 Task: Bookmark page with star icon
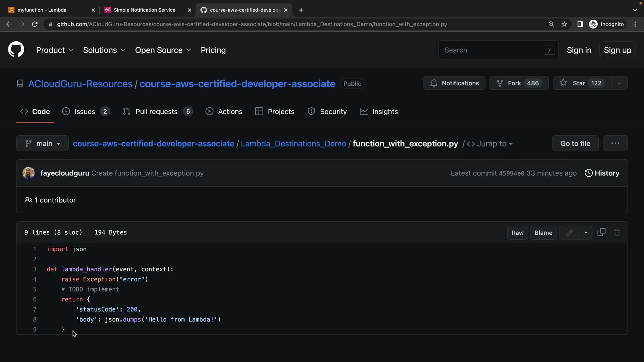coord(564,24)
